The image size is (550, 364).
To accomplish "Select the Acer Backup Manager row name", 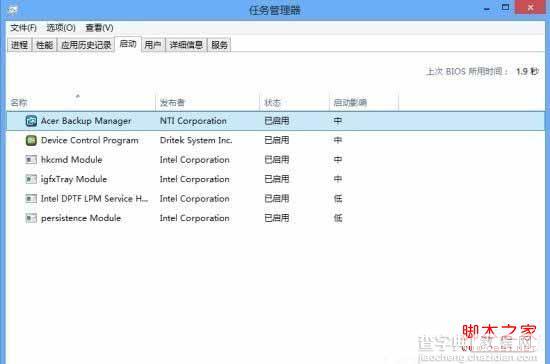I will tap(86, 121).
